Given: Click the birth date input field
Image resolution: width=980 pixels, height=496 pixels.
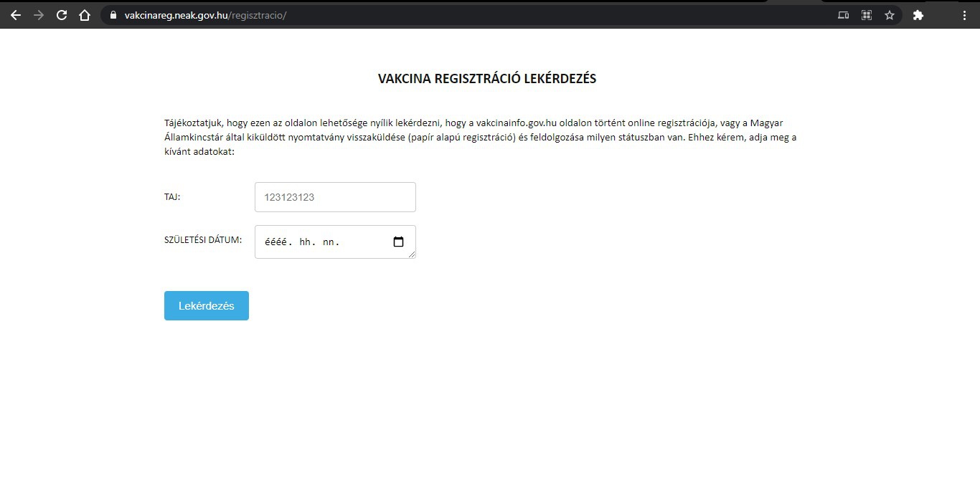Looking at the screenshot, I should [335, 242].
